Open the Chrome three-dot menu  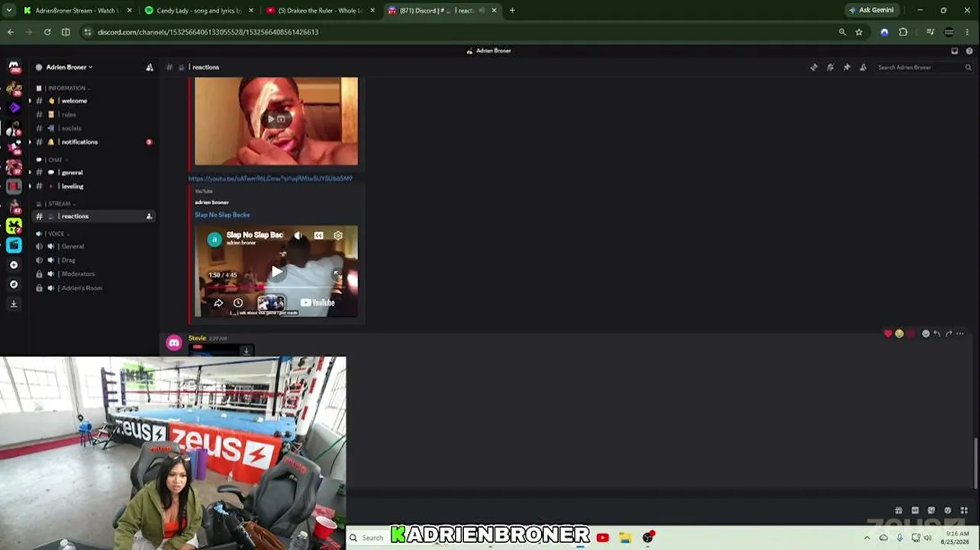969,32
